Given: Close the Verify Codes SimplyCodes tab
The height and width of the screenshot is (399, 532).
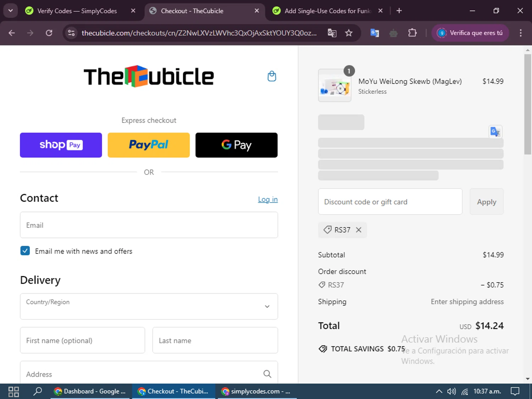Looking at the screenshot, I should coord(133,11).
